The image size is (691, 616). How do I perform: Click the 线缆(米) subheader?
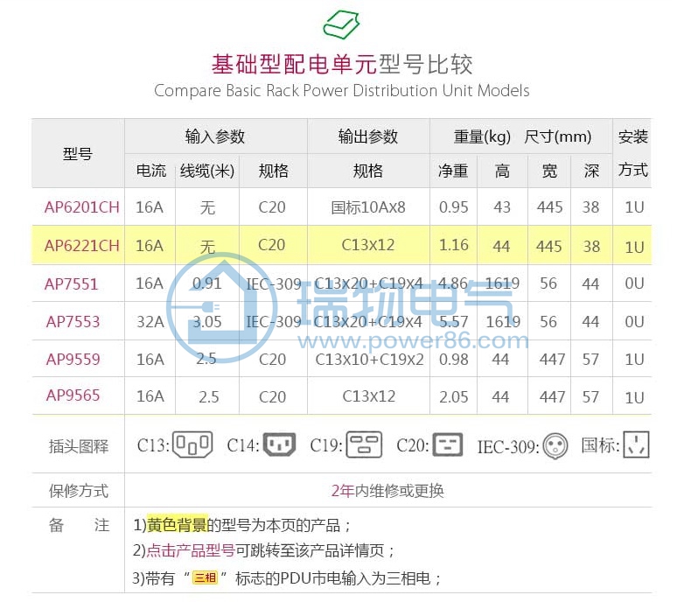(207, 171)
